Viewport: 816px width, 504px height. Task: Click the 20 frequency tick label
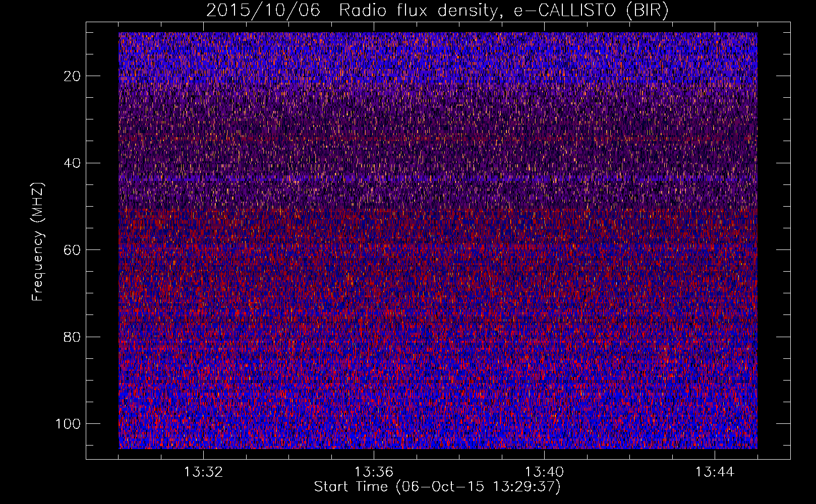pos(73,76)
